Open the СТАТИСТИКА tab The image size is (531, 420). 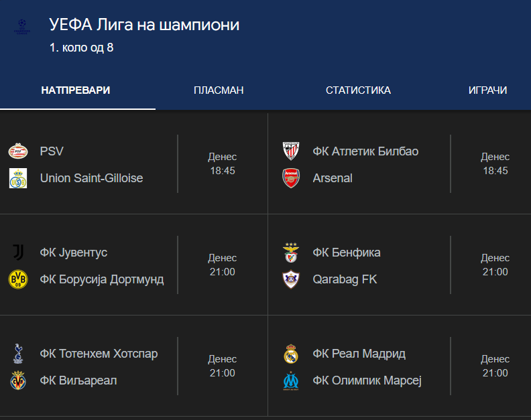click(358, 90)
